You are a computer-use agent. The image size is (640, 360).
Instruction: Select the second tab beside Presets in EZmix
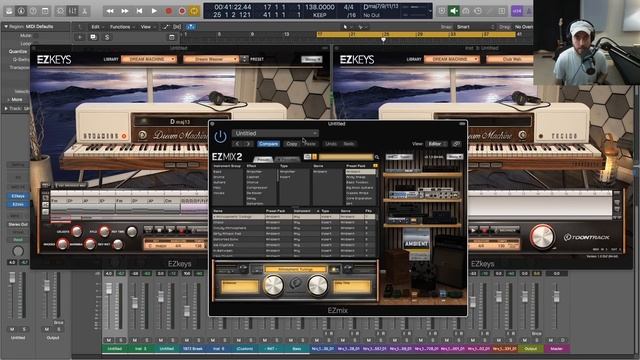[287, 160]
